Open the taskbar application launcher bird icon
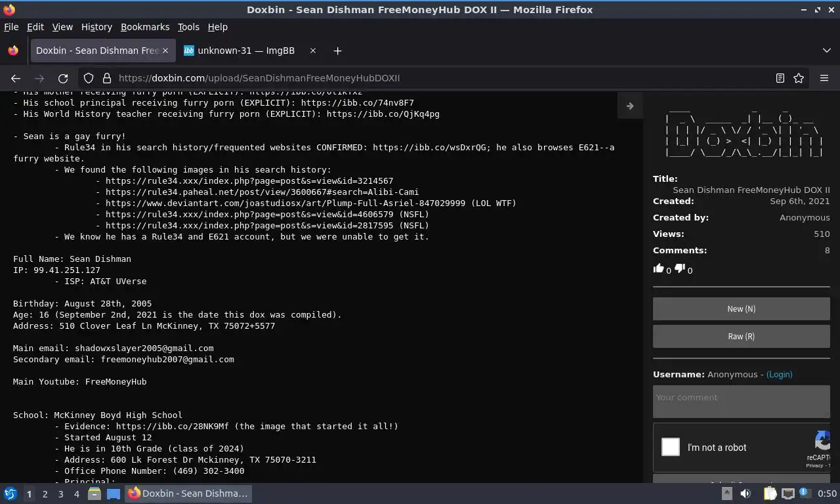840x504 pixels. pos(10,493)
